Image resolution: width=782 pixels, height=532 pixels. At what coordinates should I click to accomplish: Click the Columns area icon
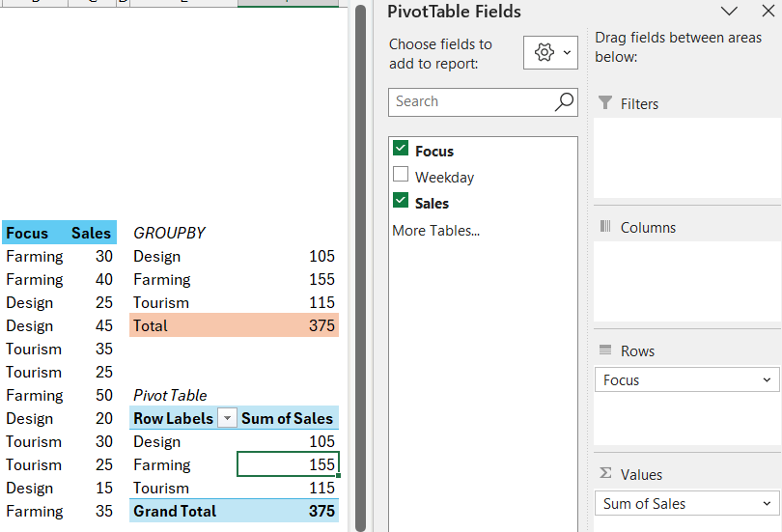[605, 227]
